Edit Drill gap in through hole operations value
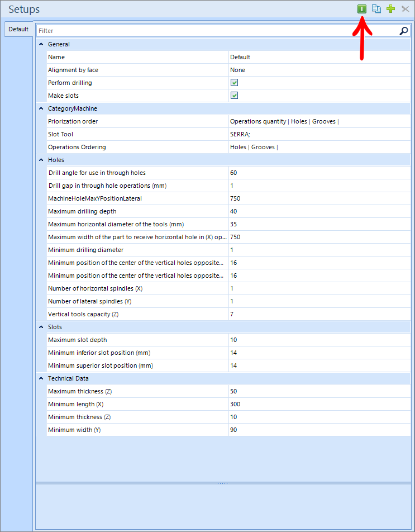 [319, 186]
